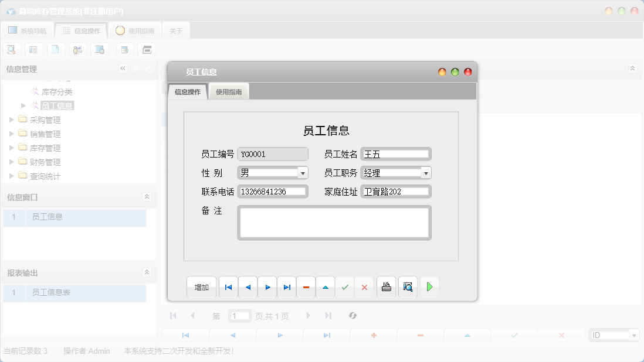Open print preview in the employee dialog
This screenshot has width=644, height=362.
[x=408, y=287]
